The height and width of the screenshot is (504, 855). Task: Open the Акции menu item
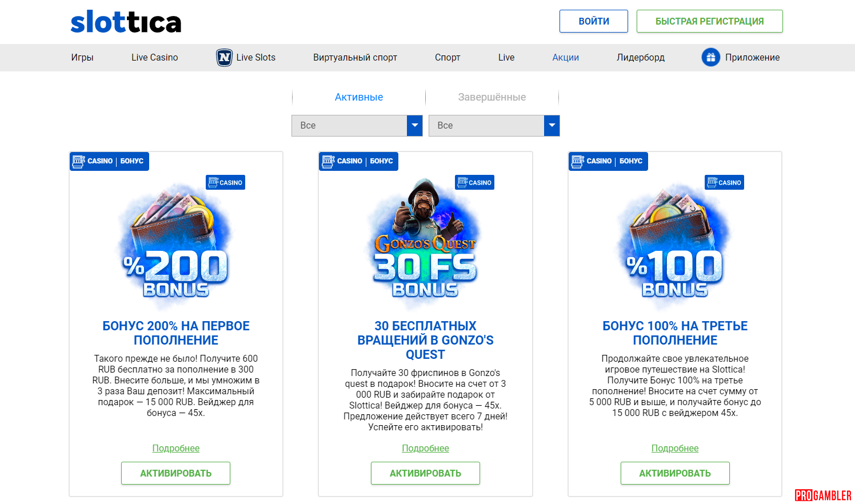tap(565, 58)
